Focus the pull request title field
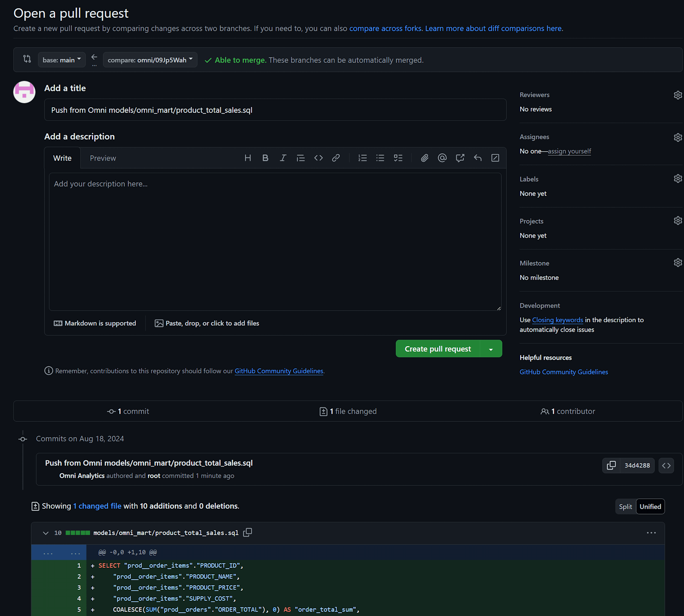Viewport: 684px width, 616px height. 275,110
